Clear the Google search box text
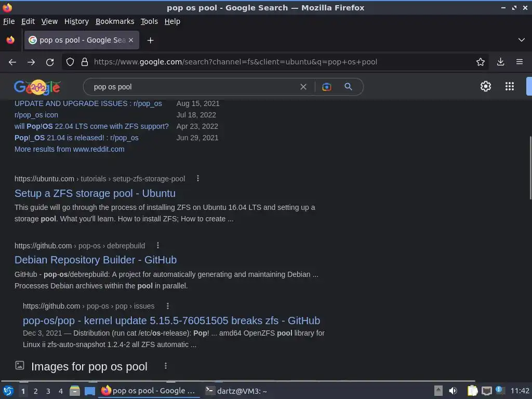 tap(303, 87)
